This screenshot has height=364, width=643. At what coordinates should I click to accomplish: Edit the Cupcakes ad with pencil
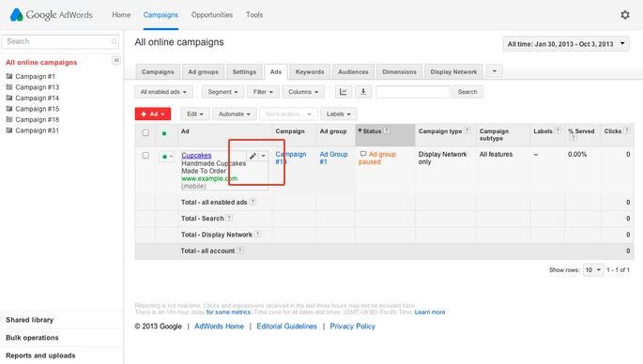coord(253,156)
